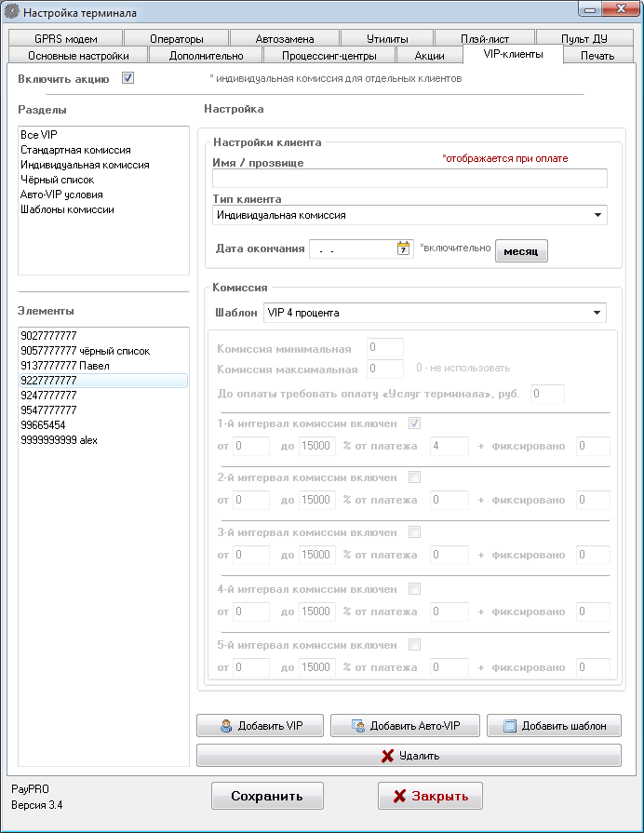Switch to the Процессинг-центры tab
Screen dimensions: 644x833
315,56
